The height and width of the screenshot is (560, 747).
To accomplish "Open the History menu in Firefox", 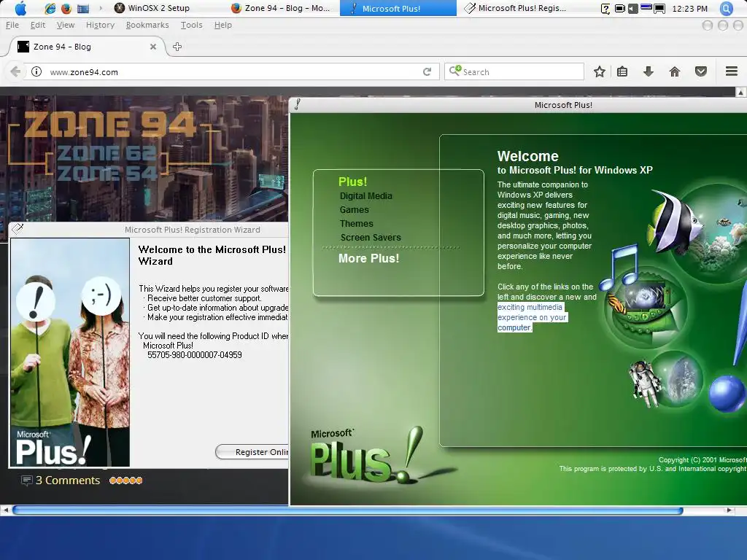I will coord(100,25).
